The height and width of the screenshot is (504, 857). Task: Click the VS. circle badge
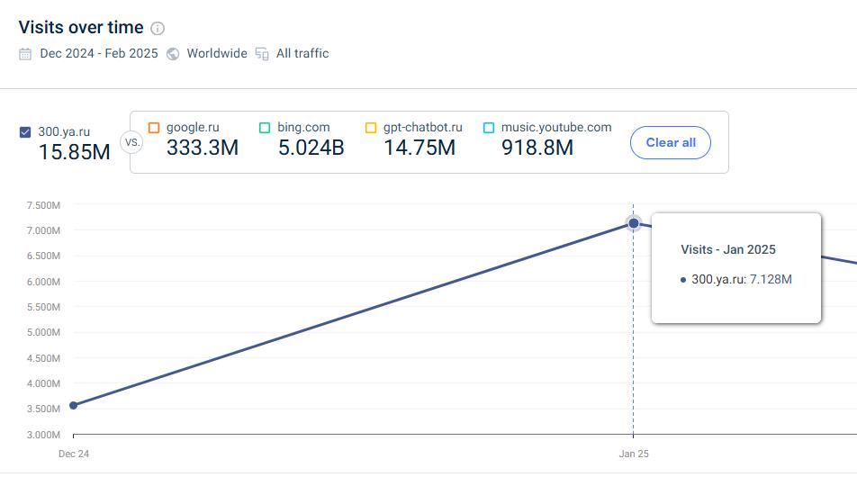pyautogui.click(x=131, y=143)
